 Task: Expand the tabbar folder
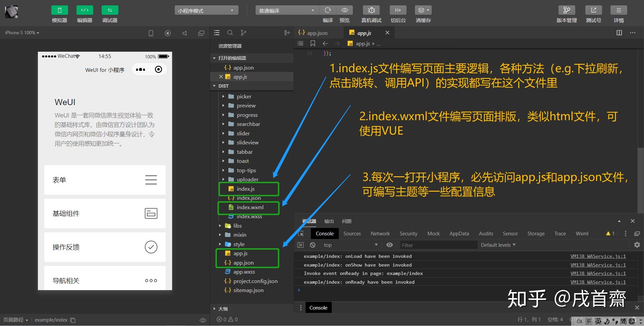coord(244,152)
